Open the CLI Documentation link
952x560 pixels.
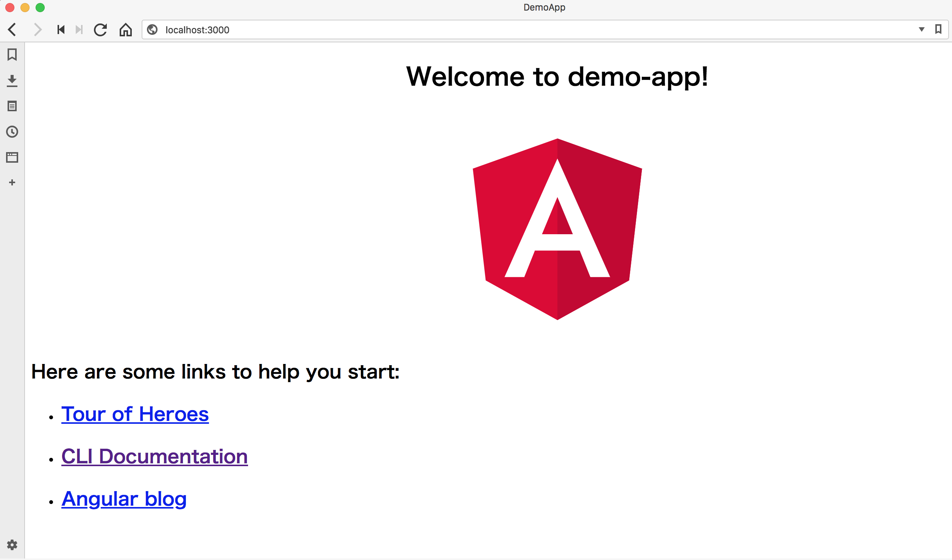(155, 456)
